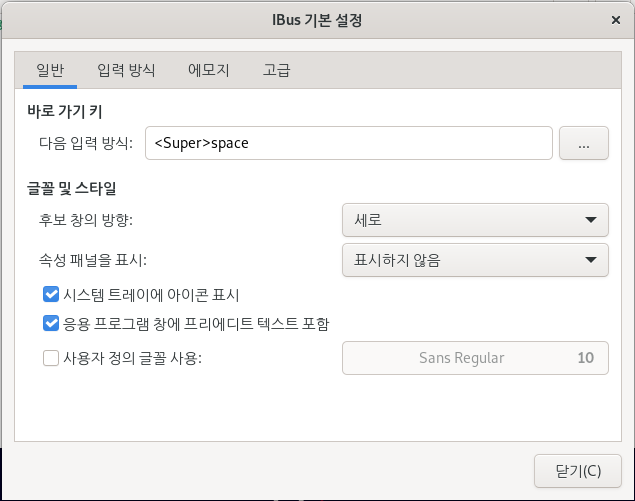Image resolution: width=635 pixels, height=501 pixels.
Task: Uncheck 응용 프로그램 창에 프리에디트 텍스트 포함
Action: coord(51,323)
